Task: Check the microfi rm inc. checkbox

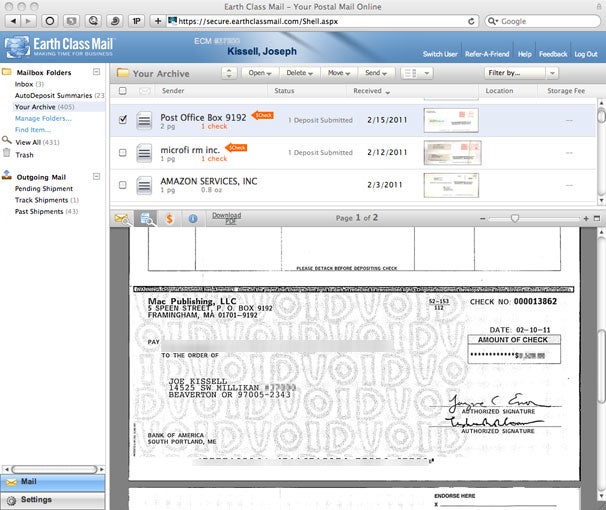Action: [x=123, y=153]
